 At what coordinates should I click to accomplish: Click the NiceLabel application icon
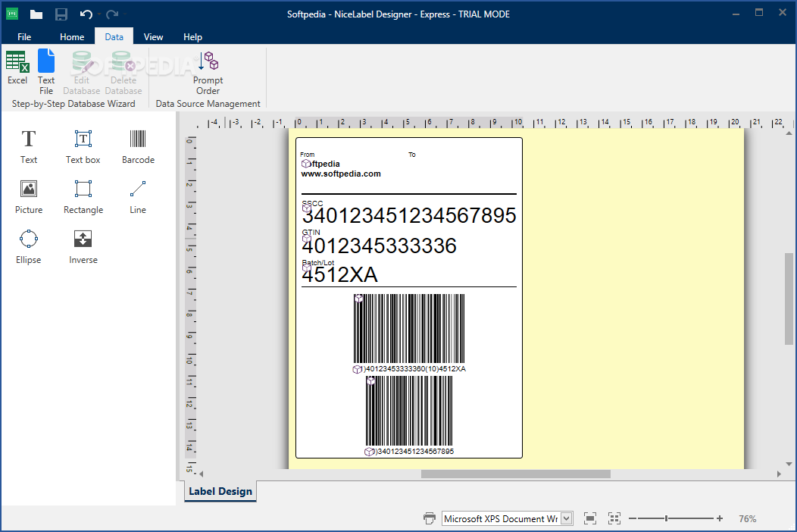(x=12, y=14)
